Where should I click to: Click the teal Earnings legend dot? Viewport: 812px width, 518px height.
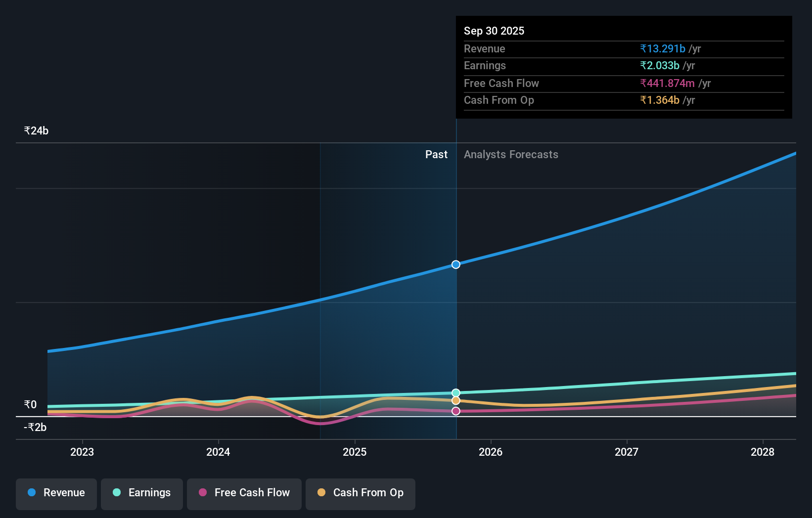[116, 493]
